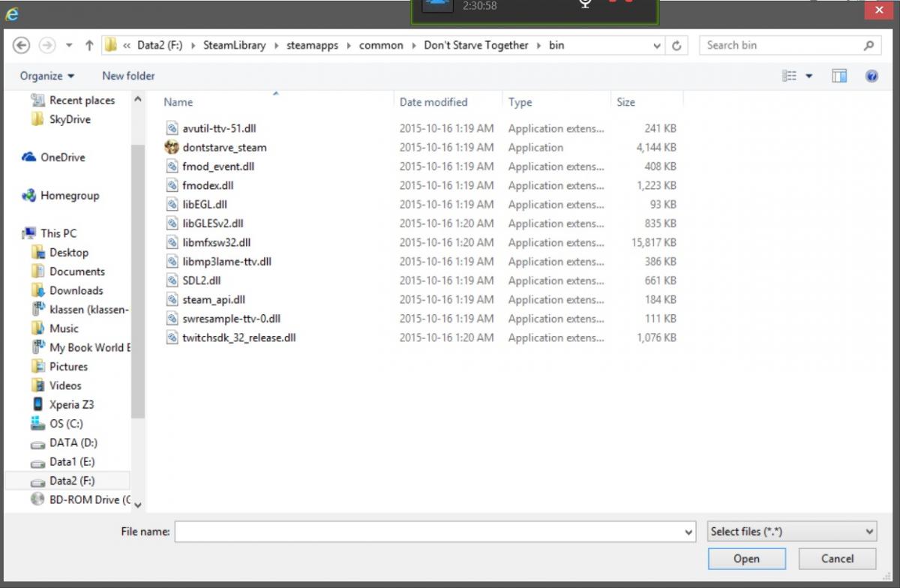The height and width of the screenshot is (588, 900).
Task: Expand the File name history dropdown
Action: [x=689, y=532]
